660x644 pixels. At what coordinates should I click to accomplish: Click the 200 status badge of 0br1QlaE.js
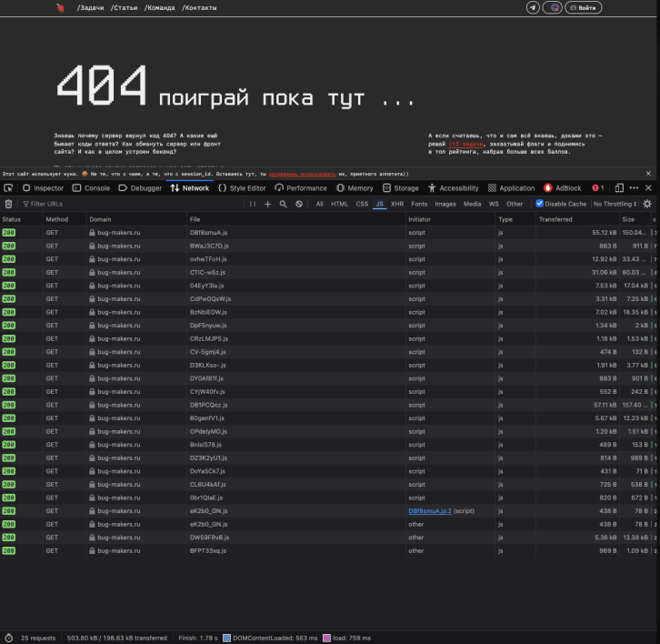8,498
